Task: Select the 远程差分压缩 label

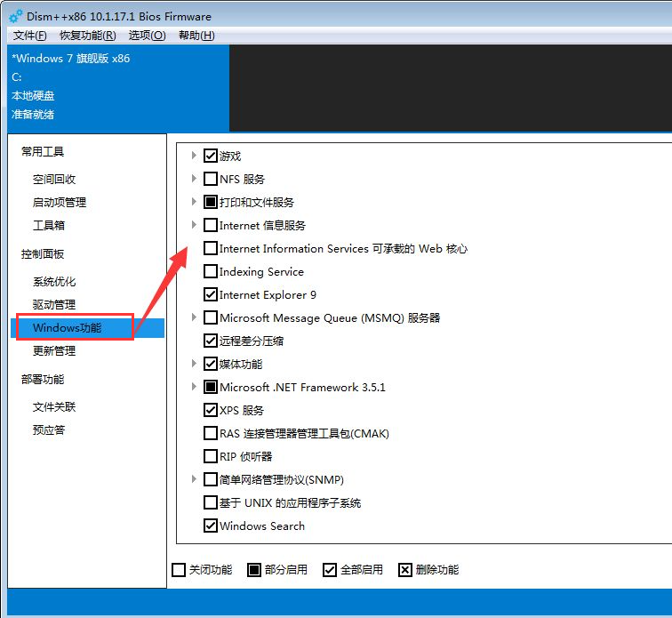Action: click(x=252, y=341)
